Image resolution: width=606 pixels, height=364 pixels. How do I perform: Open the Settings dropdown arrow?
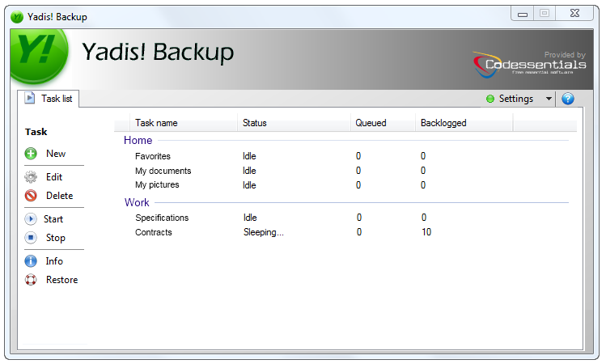click(x=549, y=99)
